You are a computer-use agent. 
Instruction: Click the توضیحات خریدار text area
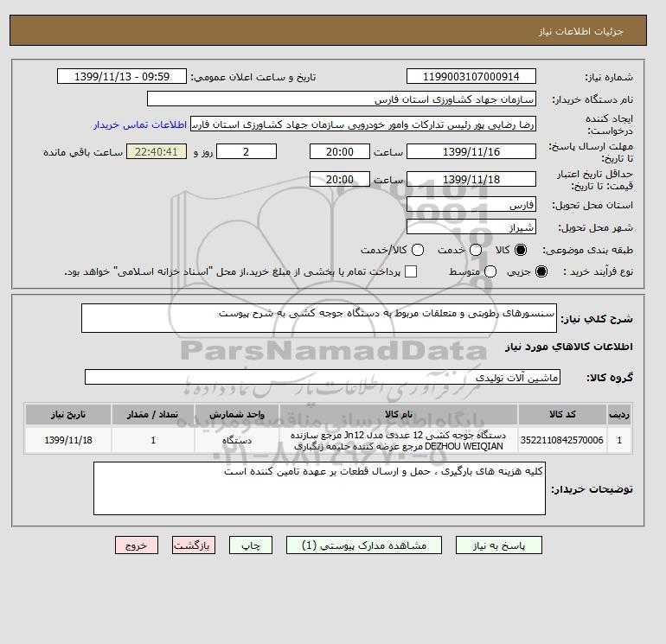319,488
